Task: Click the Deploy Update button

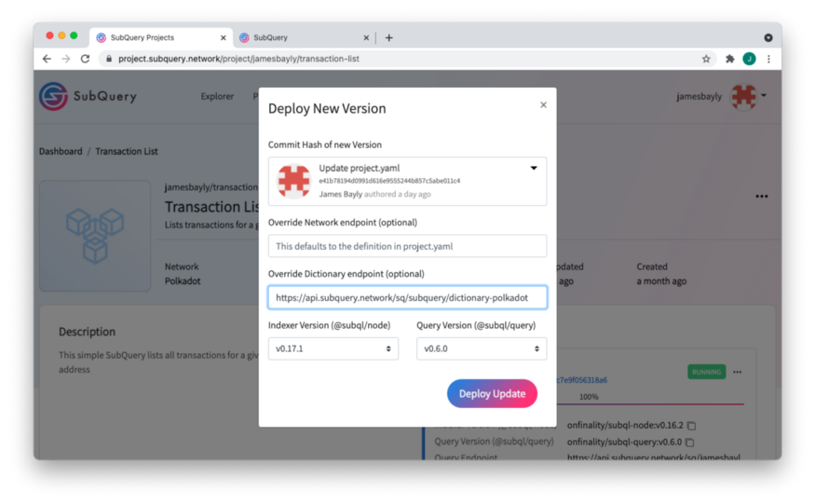Action: (x=492, y=394)
